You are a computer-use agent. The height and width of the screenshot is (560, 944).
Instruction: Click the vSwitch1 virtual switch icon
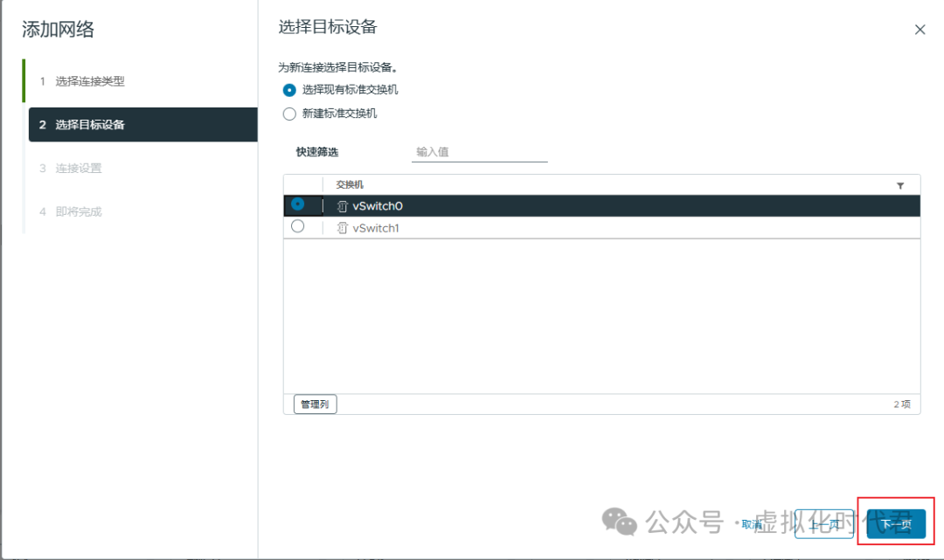tap(342, 226)
